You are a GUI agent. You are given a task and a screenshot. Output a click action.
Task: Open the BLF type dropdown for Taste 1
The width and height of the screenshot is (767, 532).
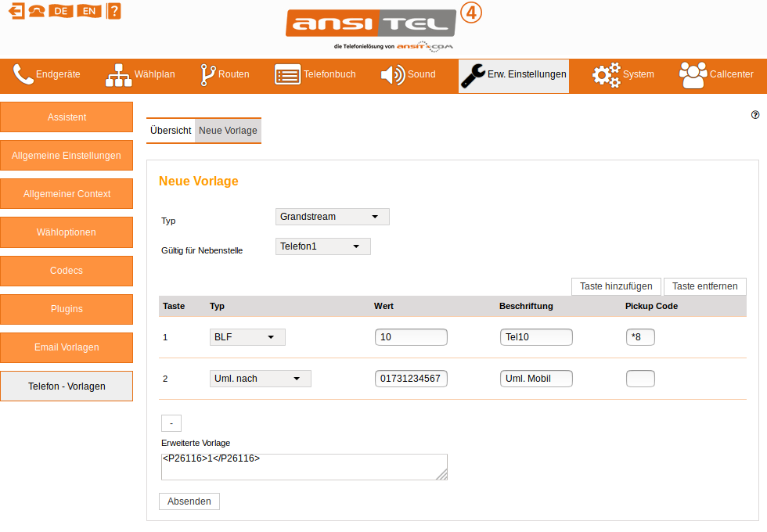(247, 336)
